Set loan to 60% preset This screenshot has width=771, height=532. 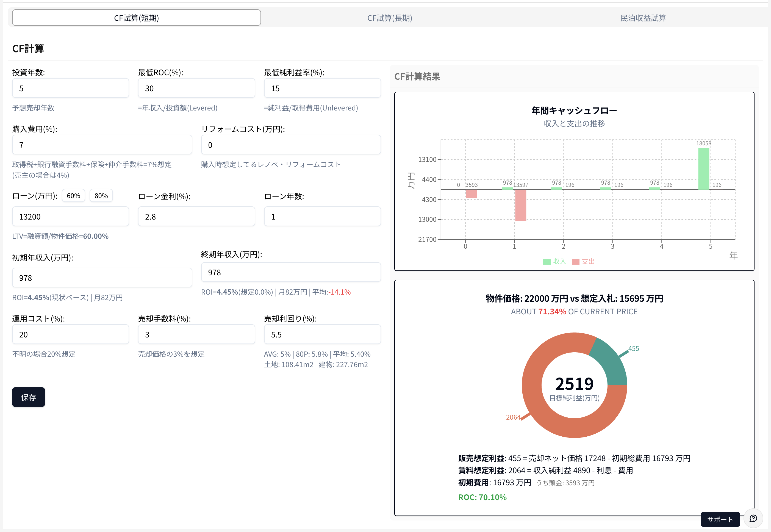pyautogui.click(x=73, y=196)
